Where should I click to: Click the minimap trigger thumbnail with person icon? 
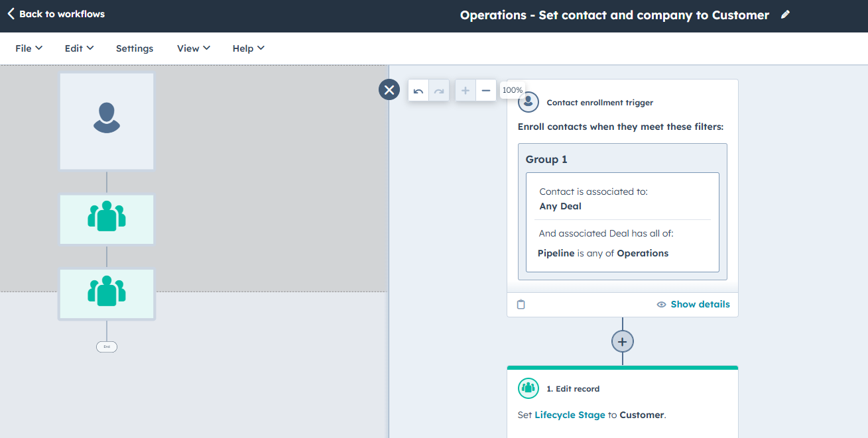(107, 121)
